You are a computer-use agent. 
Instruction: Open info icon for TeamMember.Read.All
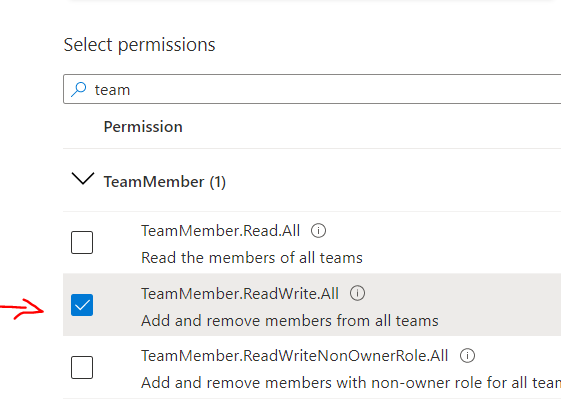318,230
